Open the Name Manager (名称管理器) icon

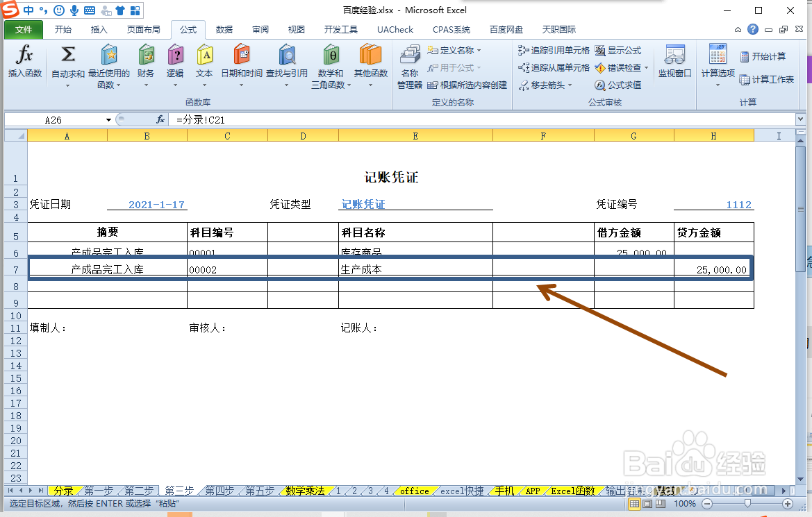410,56
